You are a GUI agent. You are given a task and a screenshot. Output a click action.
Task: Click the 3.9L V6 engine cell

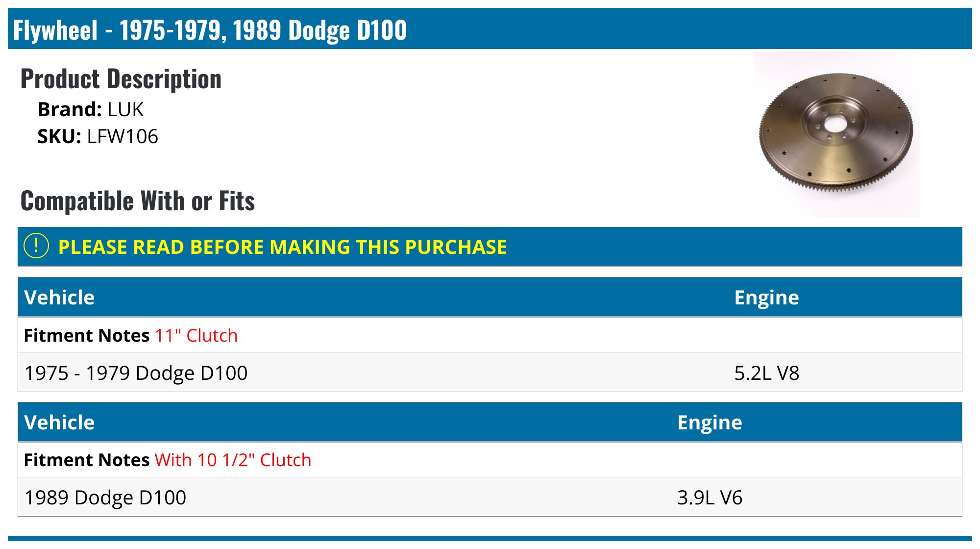pyautogui.click(x=710, y=498)
